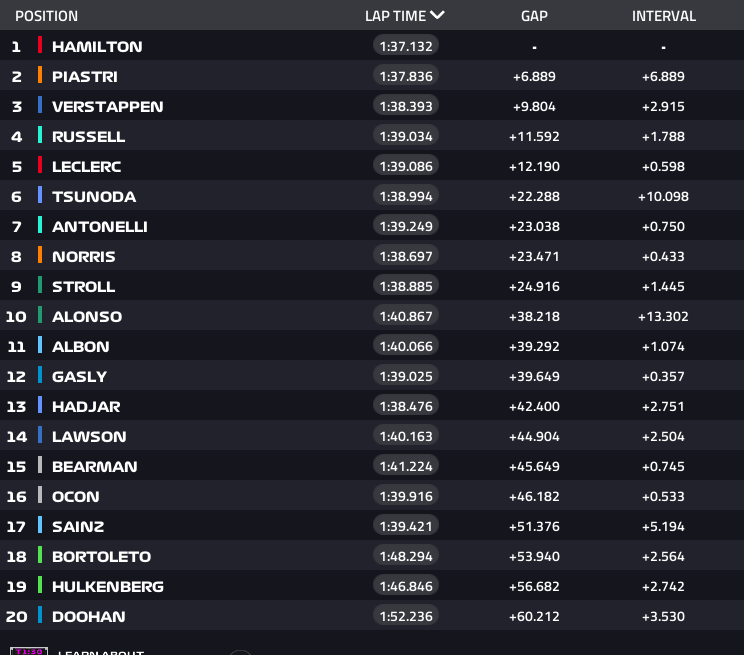Click Sainz's gap value +51.376

click(534, 526)
